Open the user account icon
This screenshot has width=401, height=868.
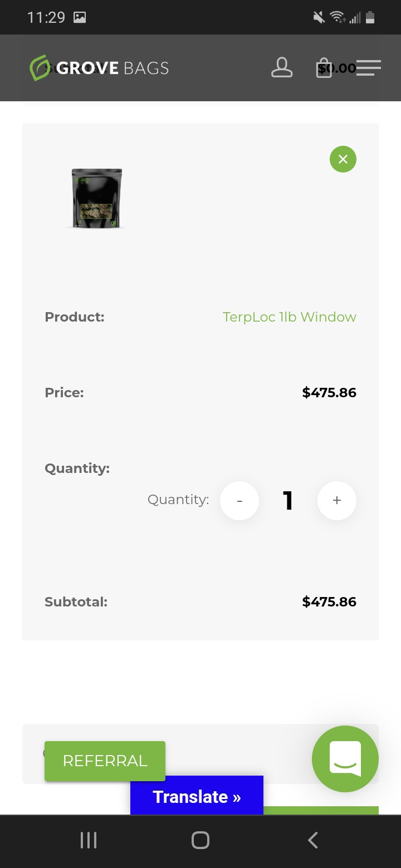pos(282,67)
